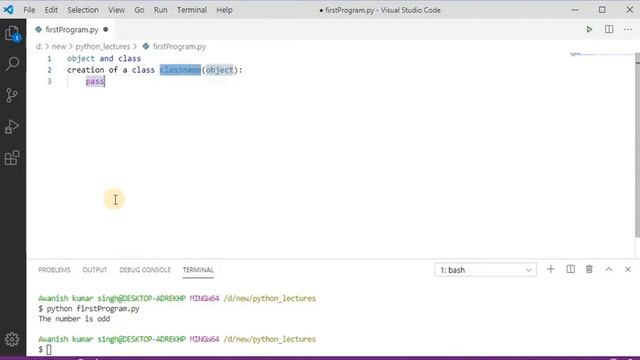Select the firstProgram.py editor tab

pyautogui.click(x=71, y=29)
